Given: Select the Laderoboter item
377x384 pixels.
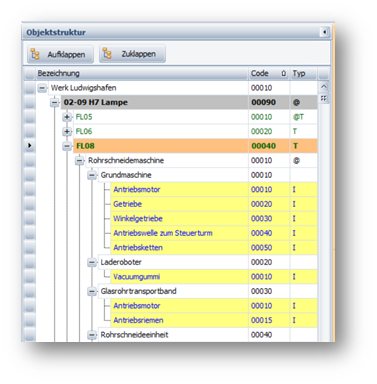Looking at the screenshot, I should 121,262.
